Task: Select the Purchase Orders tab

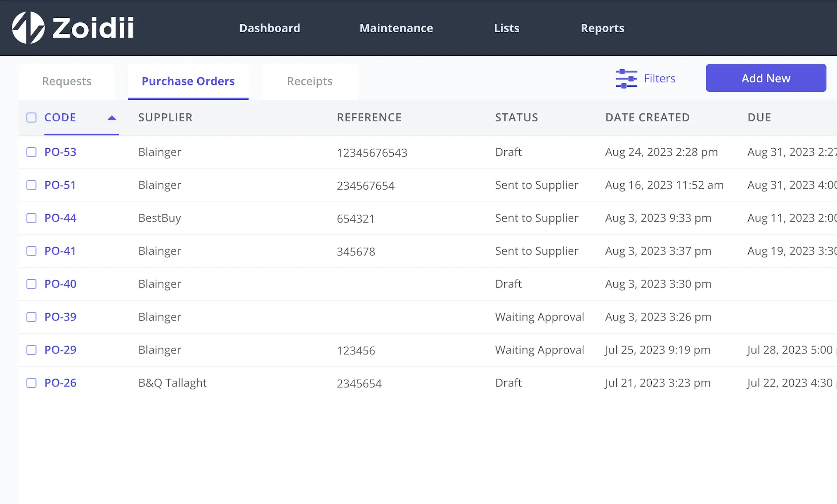Action: [x=188, y=81]
